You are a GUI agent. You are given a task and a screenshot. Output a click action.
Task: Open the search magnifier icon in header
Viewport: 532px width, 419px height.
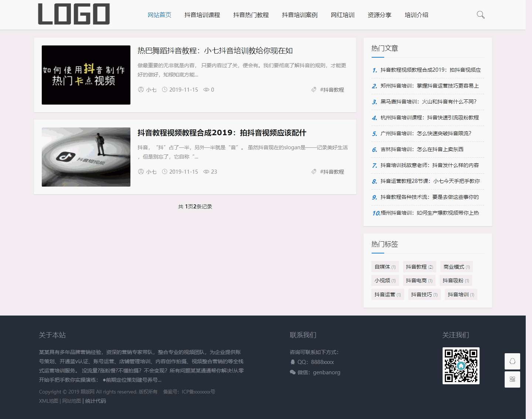pos(481,15)
